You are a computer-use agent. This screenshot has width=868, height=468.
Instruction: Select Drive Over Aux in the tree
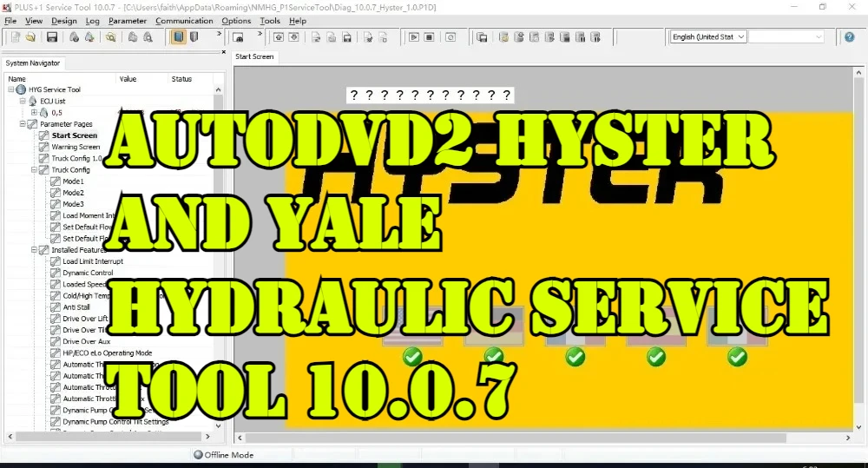(86, 341)
